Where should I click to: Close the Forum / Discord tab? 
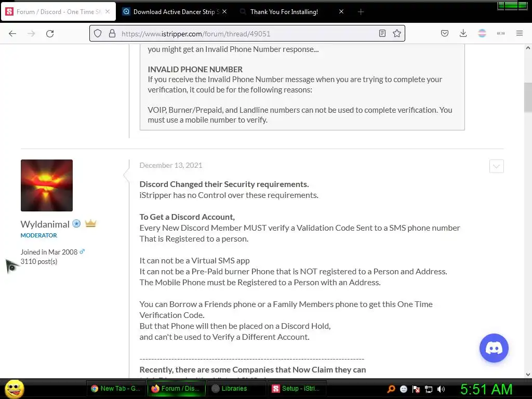point(108,11)
